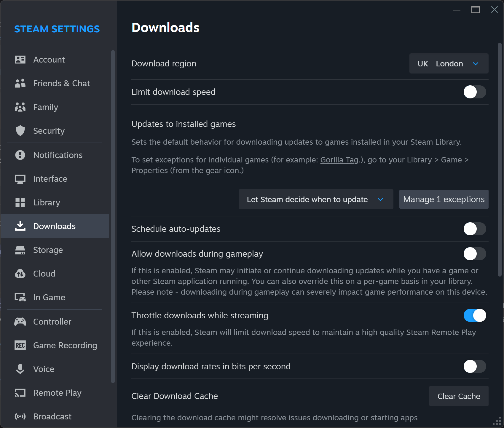
Task: Toggle Allow downloads during gameplay
Action: [x=475, y=254]
